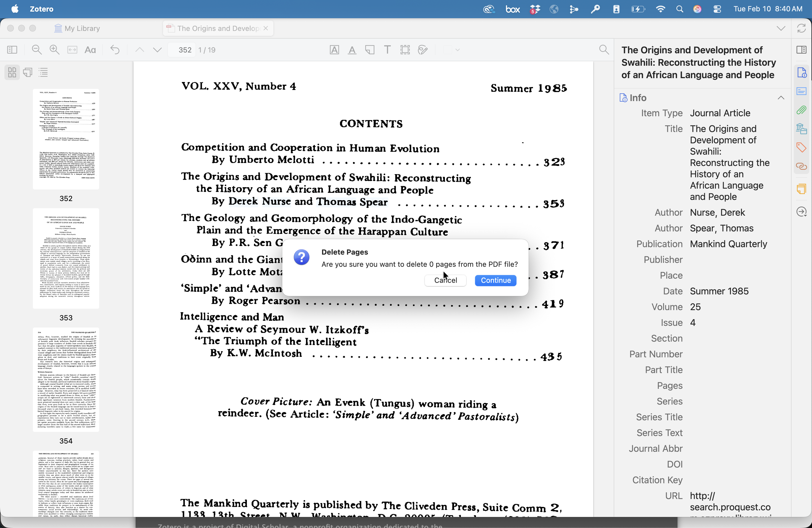Screen dimensions: 812x528
Task: Activate the draw ink tool
Action: pyautogui.click(x=423, y=50)
